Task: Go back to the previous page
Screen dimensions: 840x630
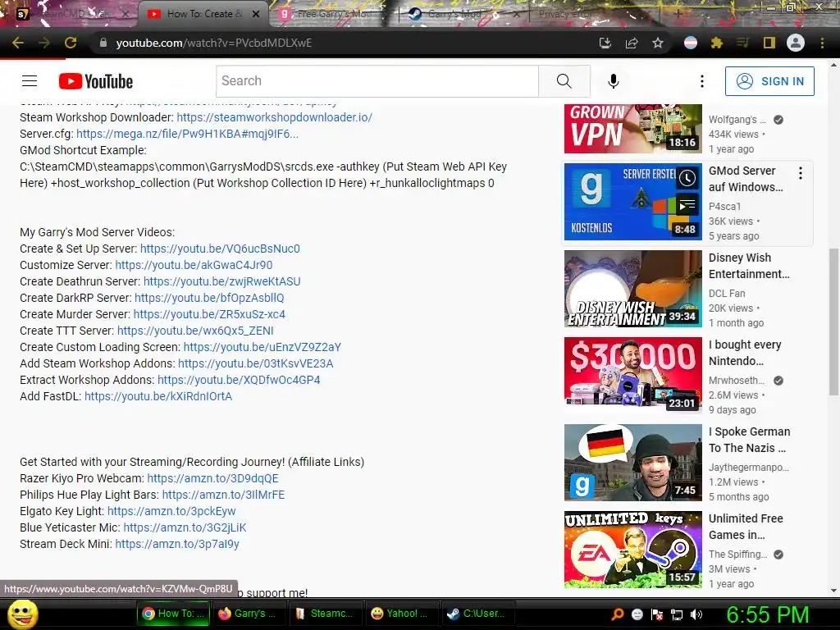Action: point(18,43)
